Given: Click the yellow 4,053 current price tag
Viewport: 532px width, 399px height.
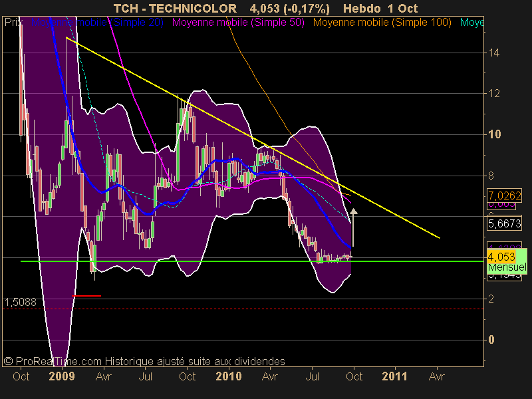Looking at the screenshot, I should [x=501, y=257].
